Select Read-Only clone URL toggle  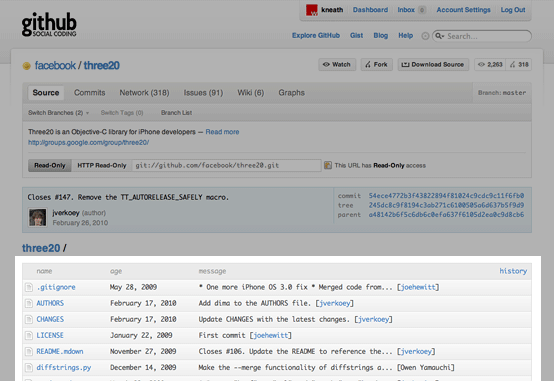pyautogui.click(x=50, y=165)
